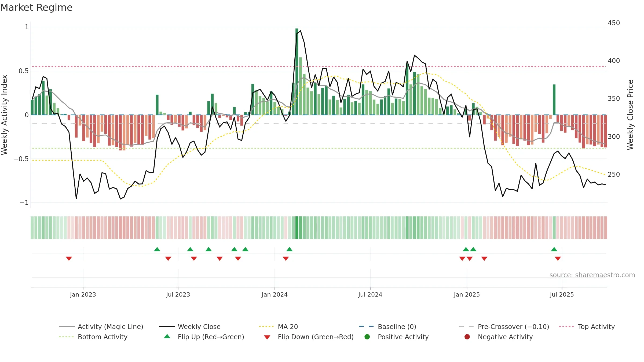Click the 250 price axis tick label
Image resolution: width=644 pixels, height=362 pixels.
coord(614,174)
